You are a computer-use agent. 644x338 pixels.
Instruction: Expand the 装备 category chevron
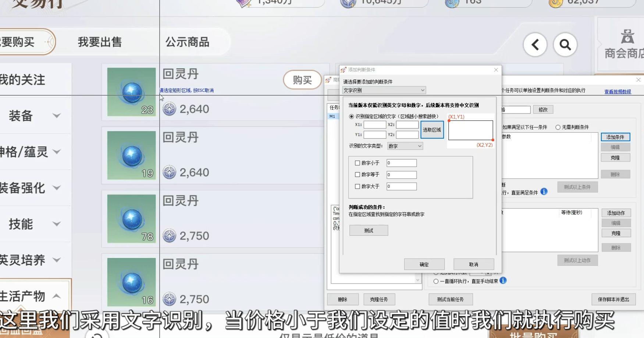click(x=56, y=116)
